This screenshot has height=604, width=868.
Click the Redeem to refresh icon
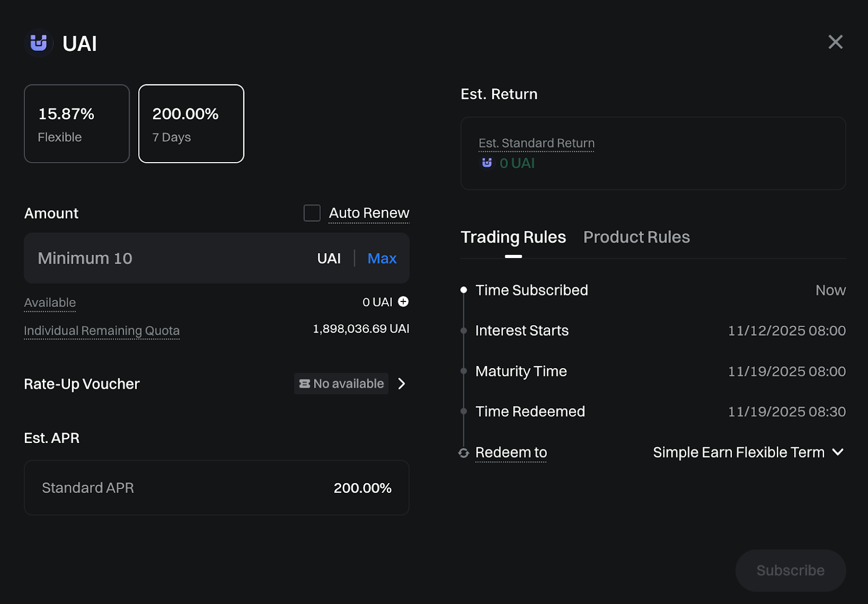[463, 453]
